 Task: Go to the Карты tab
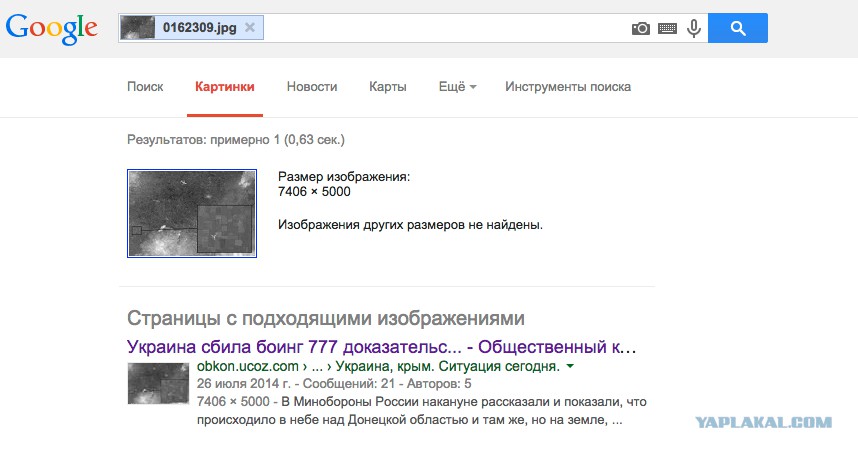click(x=387, y=86)
